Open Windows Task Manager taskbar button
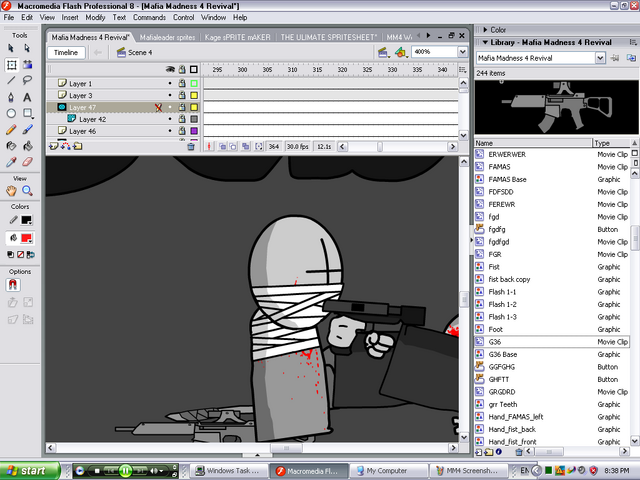The image size is (640, 480). [x=228, y=471]
